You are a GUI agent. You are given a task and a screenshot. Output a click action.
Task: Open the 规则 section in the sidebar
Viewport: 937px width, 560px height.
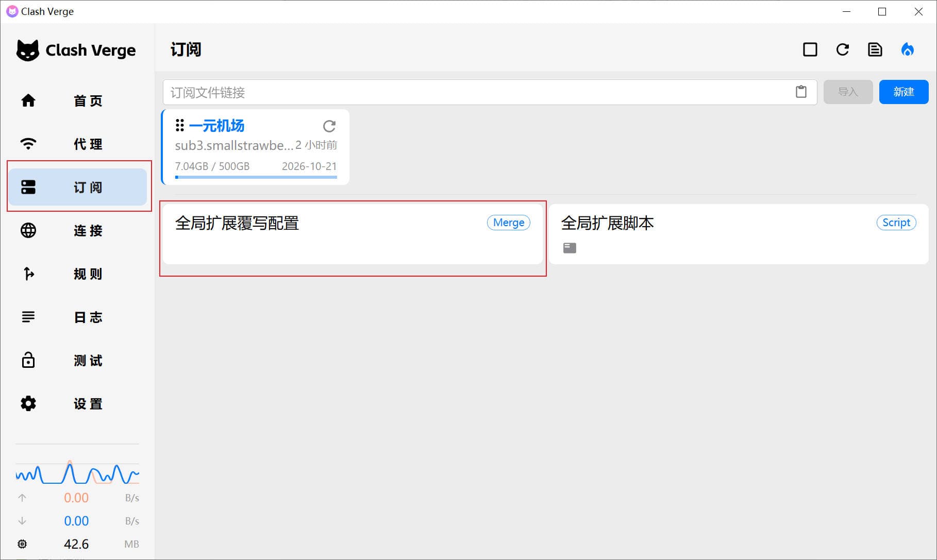28,274
